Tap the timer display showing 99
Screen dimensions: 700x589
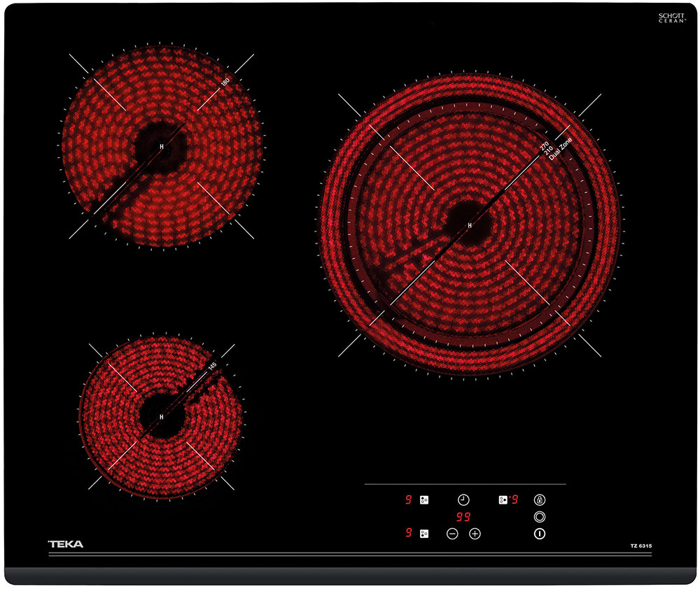[463, 518]
